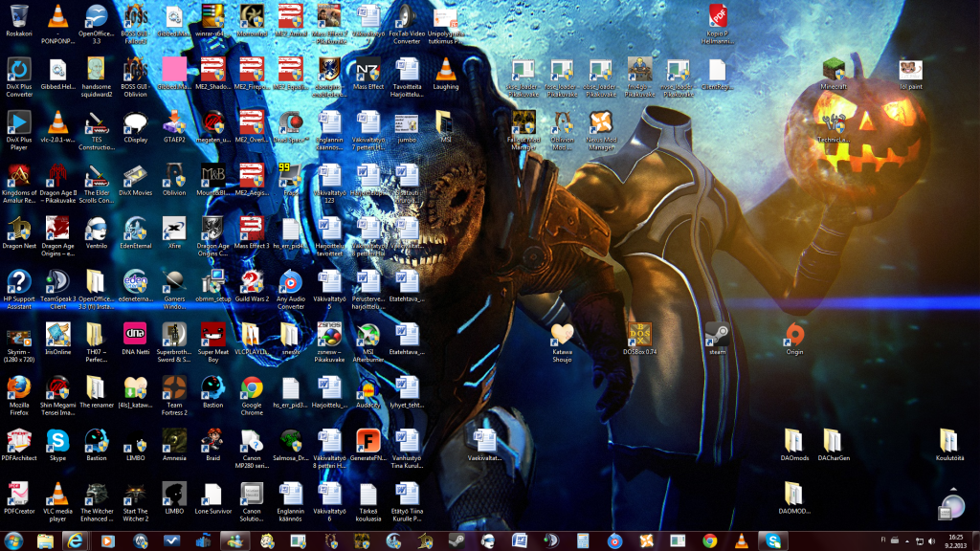Click the Origin desktop icon

[x=794, y=335]
